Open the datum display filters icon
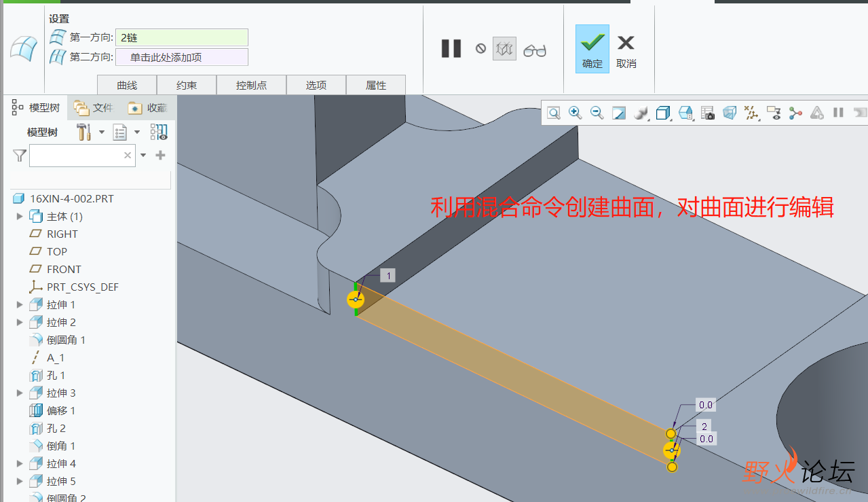 click(751, 113)
